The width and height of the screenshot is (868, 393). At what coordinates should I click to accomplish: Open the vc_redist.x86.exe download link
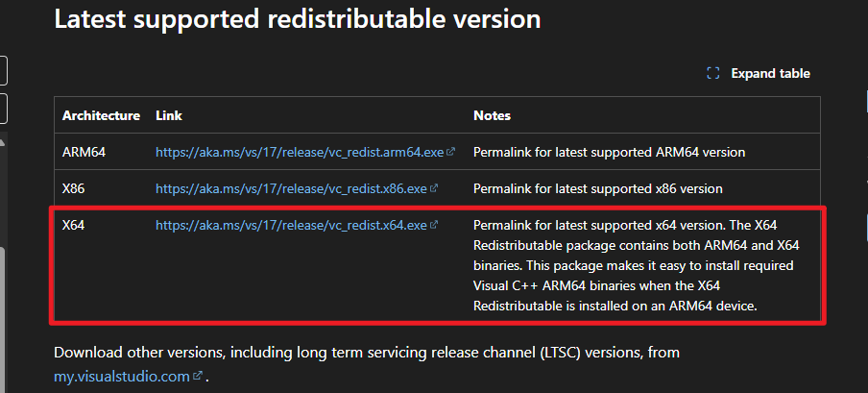coord(291,188)
